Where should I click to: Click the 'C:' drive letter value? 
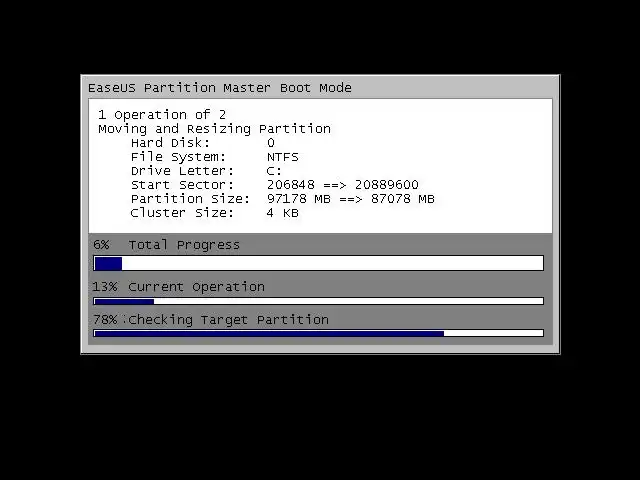click(274, 171)
